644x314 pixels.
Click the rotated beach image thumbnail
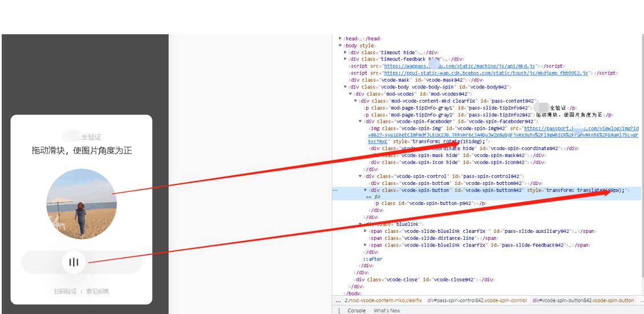click(x=81, y=204)
